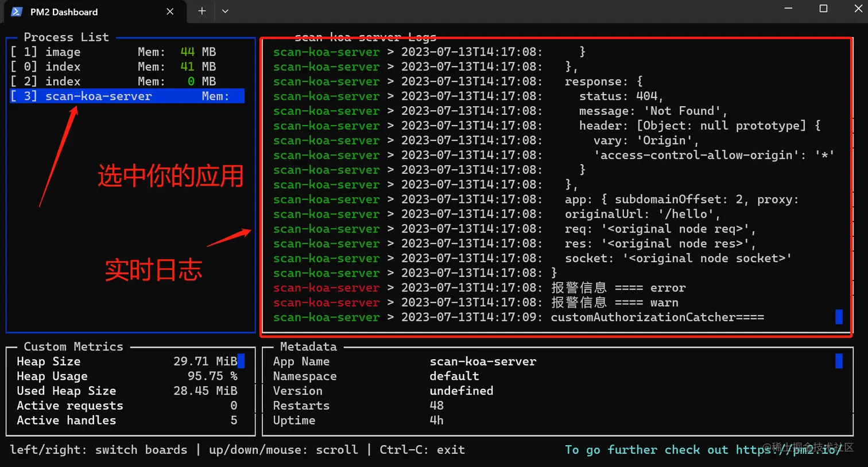The image size is (868, 467).
Task: Select process [ 0] index in list
Action: [127, 67]
